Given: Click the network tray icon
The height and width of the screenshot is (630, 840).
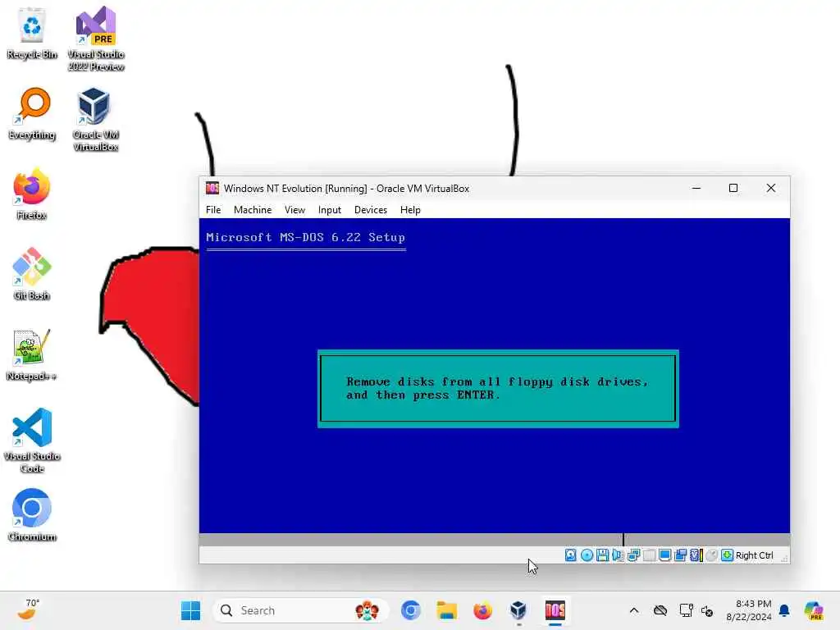Looking at the screenshot, I should 686,610.
